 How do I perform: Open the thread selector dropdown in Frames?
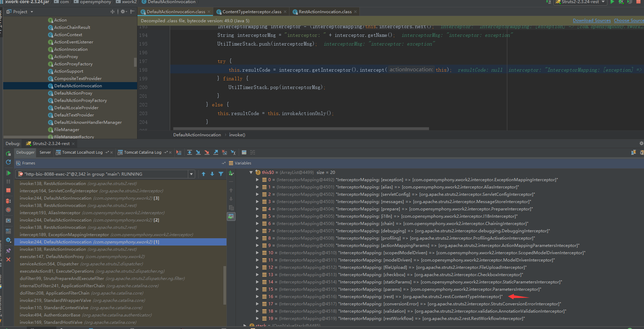[191, 174]
